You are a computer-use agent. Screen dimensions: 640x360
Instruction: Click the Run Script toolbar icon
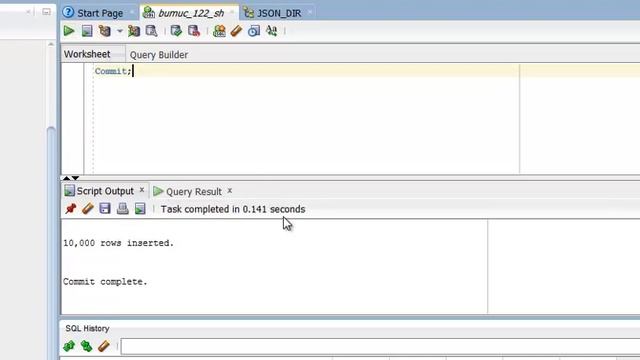pyautogui.click(x=87, y=31)
